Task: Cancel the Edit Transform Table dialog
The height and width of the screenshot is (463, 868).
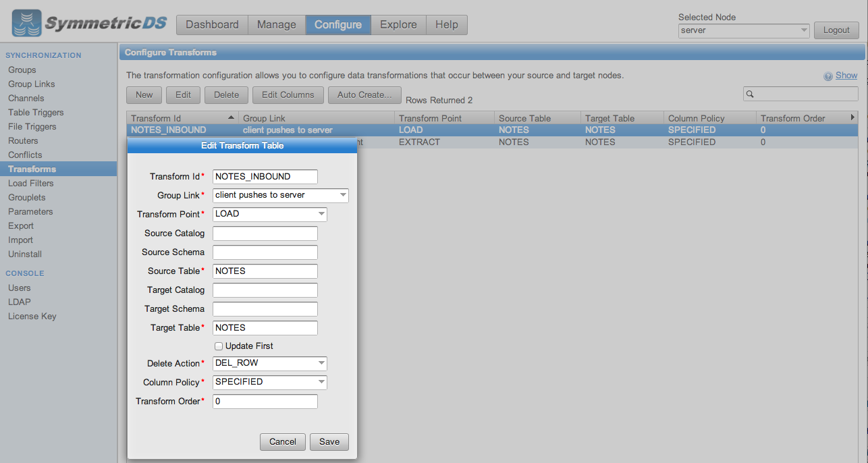Action: pyautogui.click(x=283, y=442)
